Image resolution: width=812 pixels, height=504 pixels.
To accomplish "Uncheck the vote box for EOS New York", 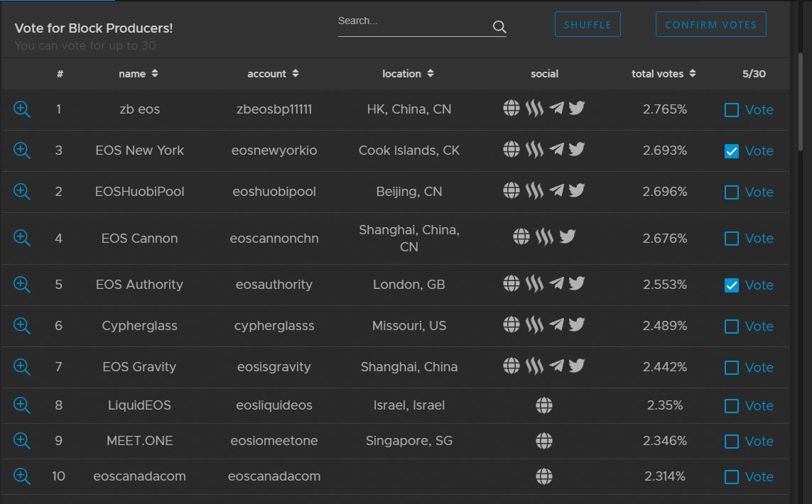I will coord(731,151).
